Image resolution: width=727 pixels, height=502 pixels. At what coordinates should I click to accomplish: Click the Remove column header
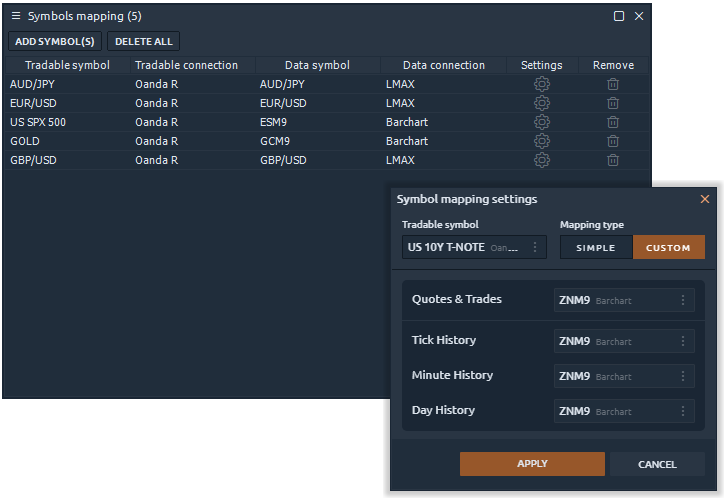click(x=613, y=65)
